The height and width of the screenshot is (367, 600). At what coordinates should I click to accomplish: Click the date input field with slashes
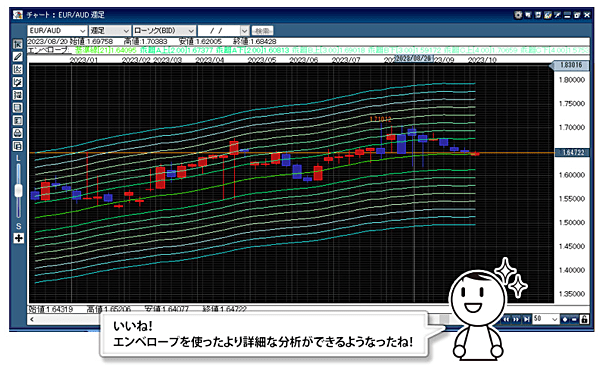point(223,31)
